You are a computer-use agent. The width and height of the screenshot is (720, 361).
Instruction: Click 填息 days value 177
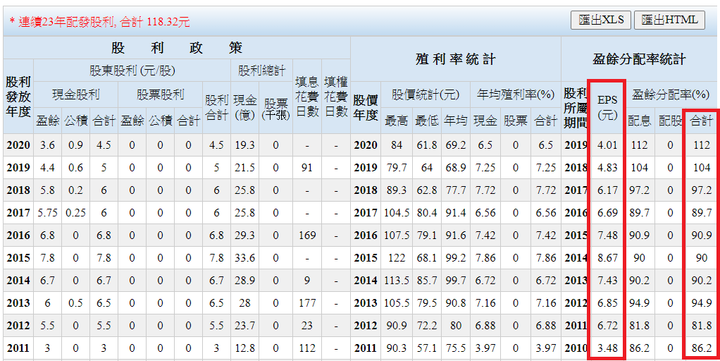click(307, 303)
